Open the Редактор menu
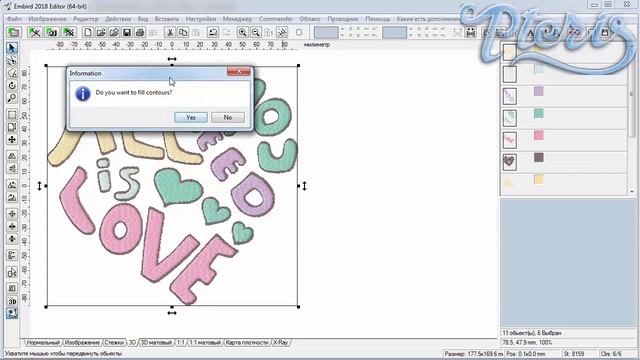Viewport: 640px width, 360px height. tap(86, 19)
